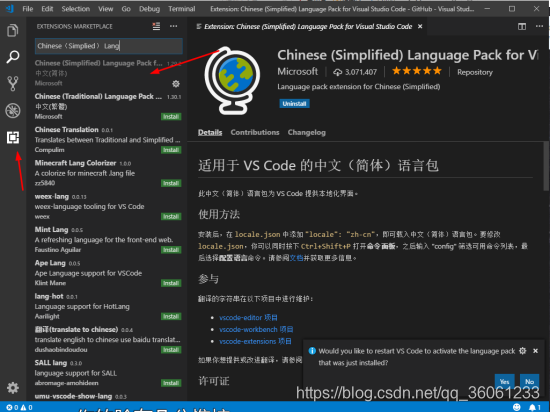Click gear on Chinese Simplified extension
Viewport: 550px width, 412px height.
pyautogui.click(x=176, y=83)
